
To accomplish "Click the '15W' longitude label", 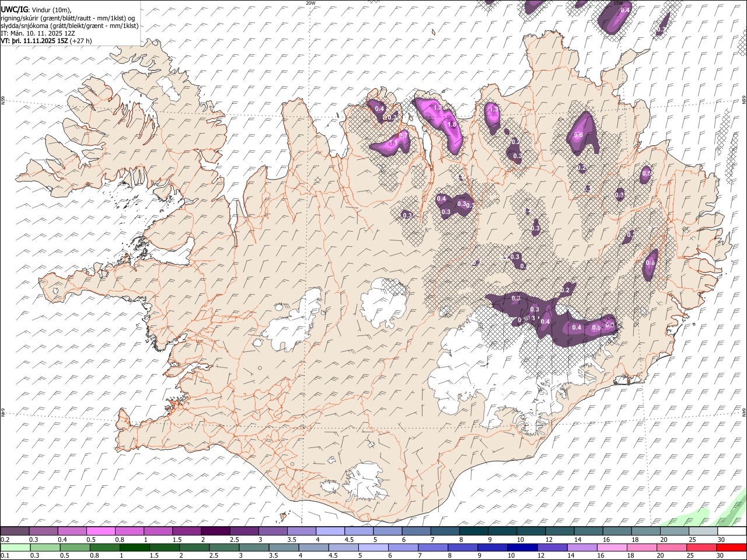I will [x=618, y=3].
